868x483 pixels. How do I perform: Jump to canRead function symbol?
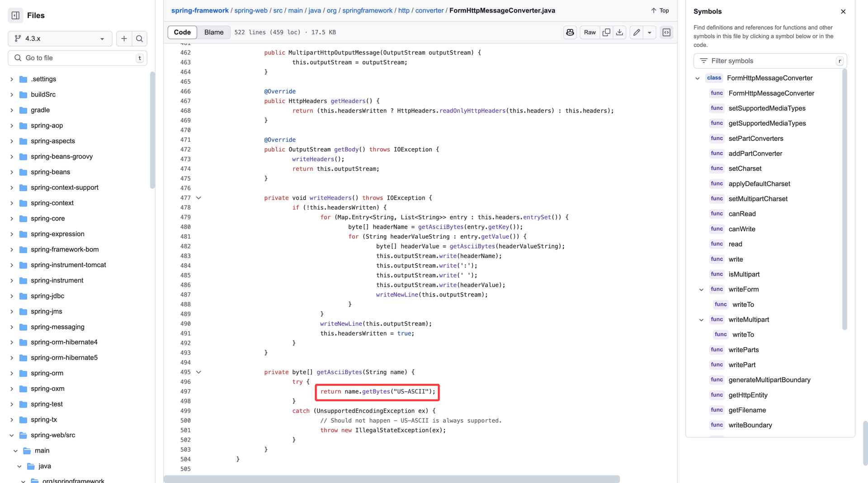[742, 214]
